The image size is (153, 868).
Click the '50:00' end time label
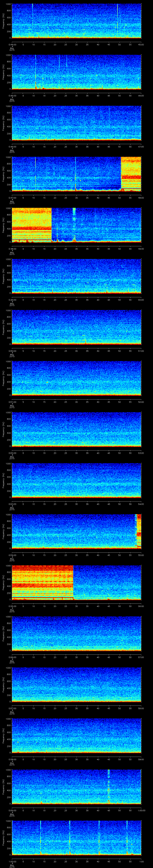(141, 300)
